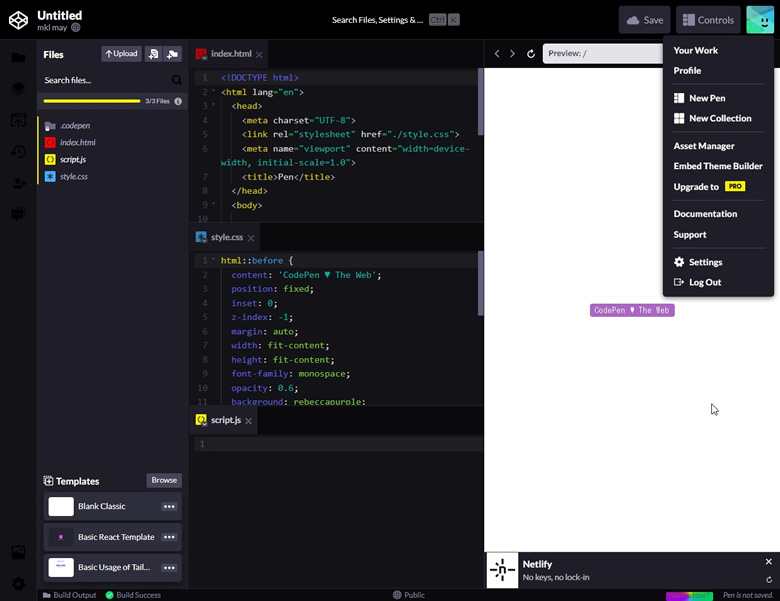780x601 pixels.
Task: Browse templates with the Browse button
Action: click(164, 480)
